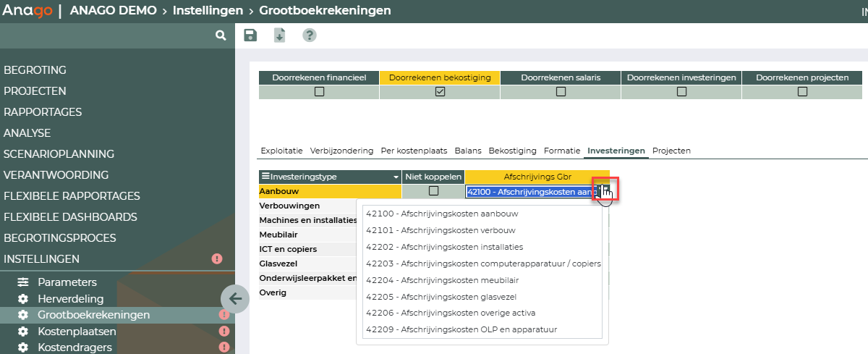The image size is (868, 354).
Task: Go to RAPPORTAGES in the sidebar
Action: point(43,112)
